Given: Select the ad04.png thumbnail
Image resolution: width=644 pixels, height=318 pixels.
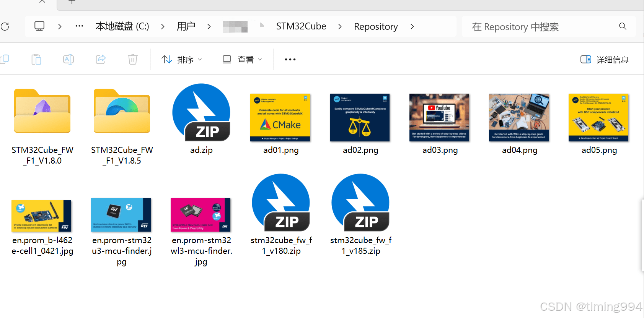Looking at the screenshot, I should click(519, 117).
